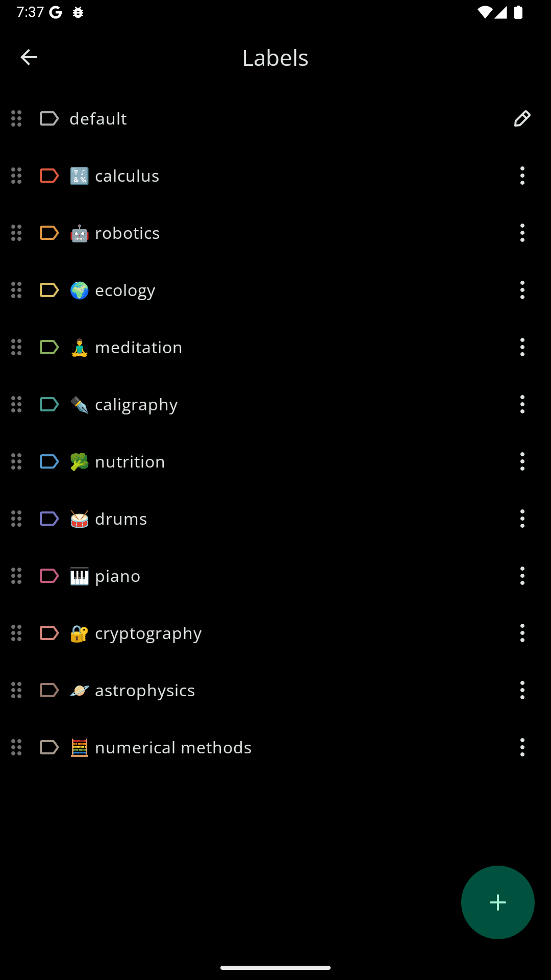Show more options for cryptography

point(522,633)
